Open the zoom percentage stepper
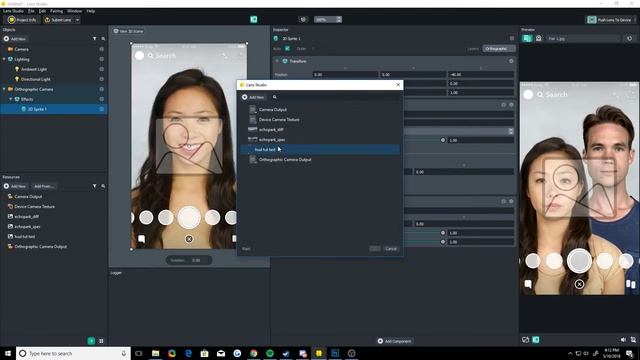640x360 pixels. point(339,20)
